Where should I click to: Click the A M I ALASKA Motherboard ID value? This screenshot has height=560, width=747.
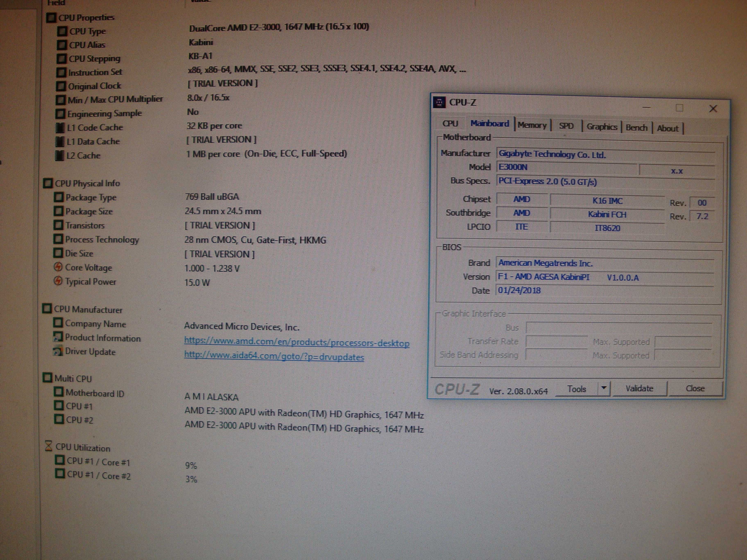click(211, 397)
